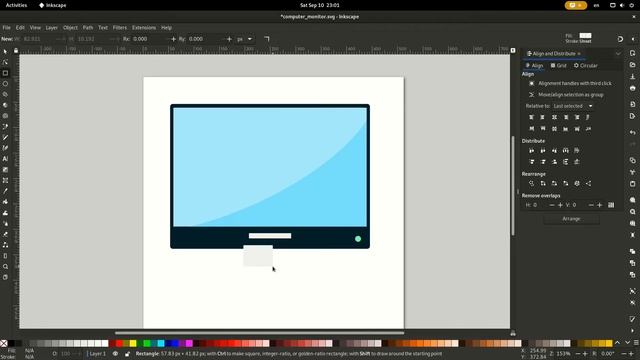Screen dimensions: 640x360
Task: Select the Text tool
Action: click(x=5, y=159)
